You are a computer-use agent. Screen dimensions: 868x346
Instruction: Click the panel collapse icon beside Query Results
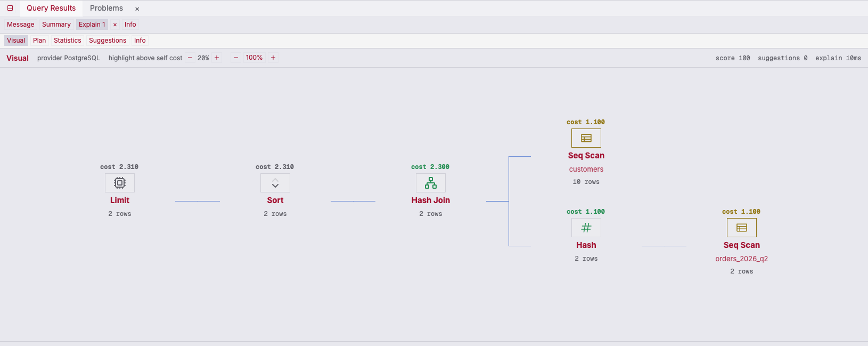pyautogui.click(x=10, y=8)
